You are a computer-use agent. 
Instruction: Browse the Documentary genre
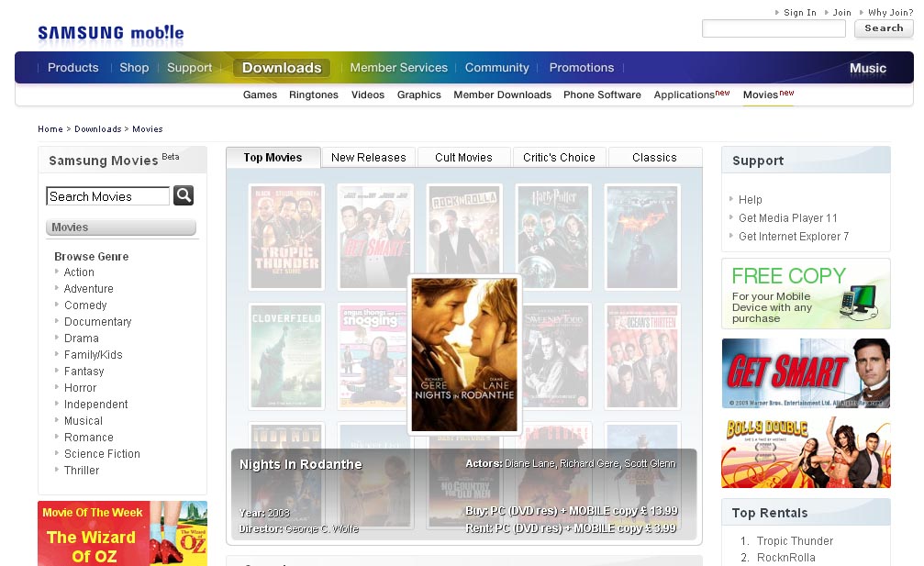coord(97,322)
